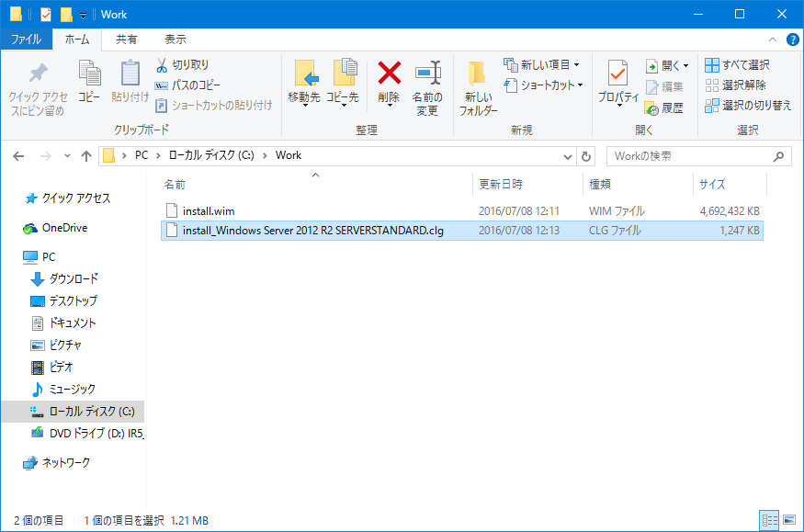Sort files by Name (名前) column
804x532 pixels.
click(316, 185)
